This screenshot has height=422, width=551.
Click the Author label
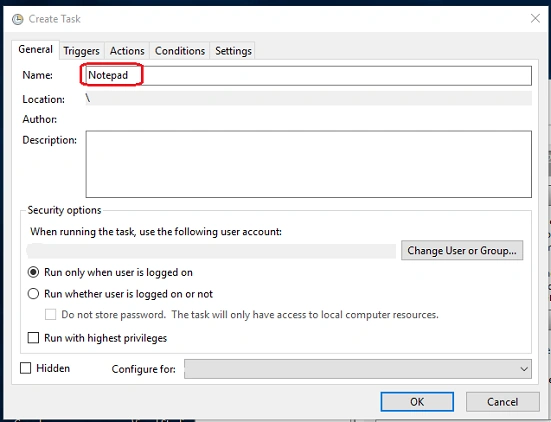[x=39, y=119]
